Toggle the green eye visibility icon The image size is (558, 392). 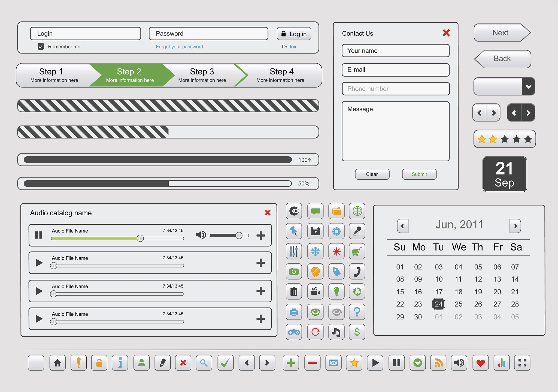coord(315,312)
